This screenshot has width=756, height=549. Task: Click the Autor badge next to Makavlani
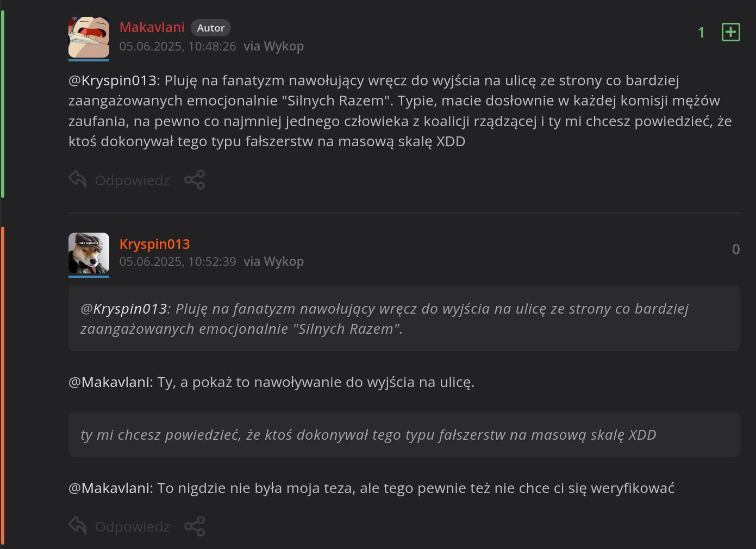click(x=210, y=28)
